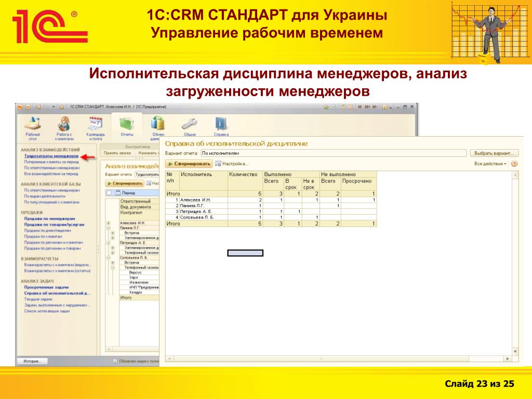Open the calculator icon in title bar
532x399 pixels.
pos(343,107)
